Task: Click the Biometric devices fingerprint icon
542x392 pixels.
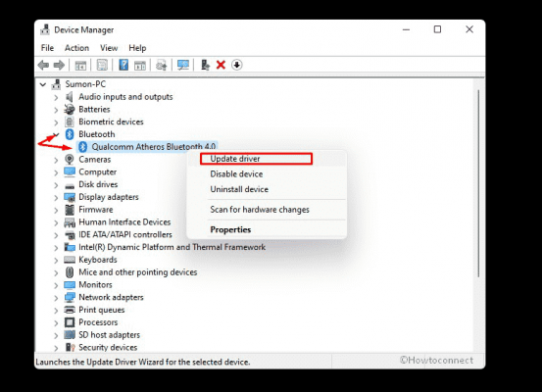Action: tap(70, 122)
